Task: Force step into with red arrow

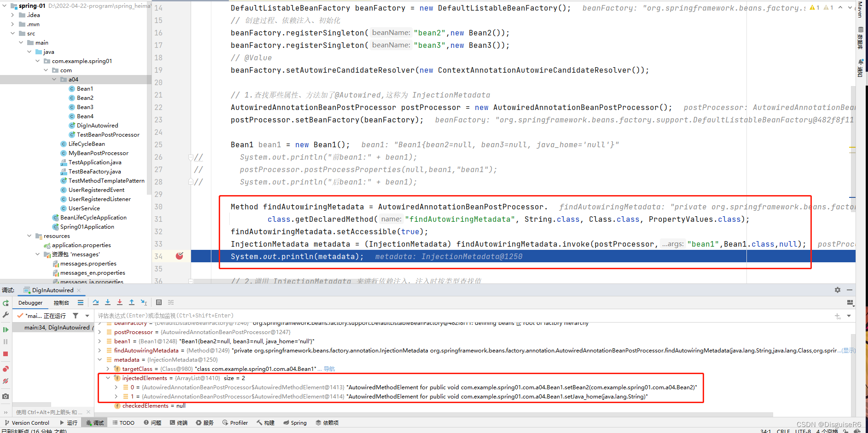Action: click(x=120, y=302)
